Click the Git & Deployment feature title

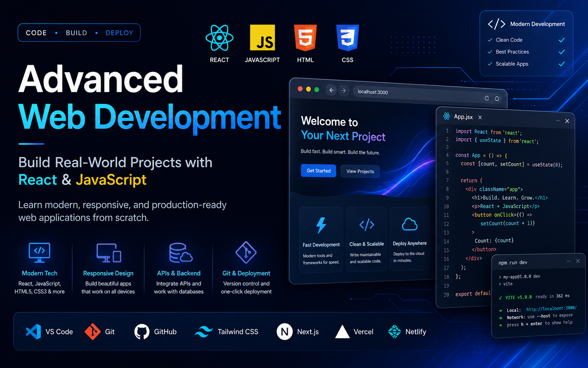(246, 273)
